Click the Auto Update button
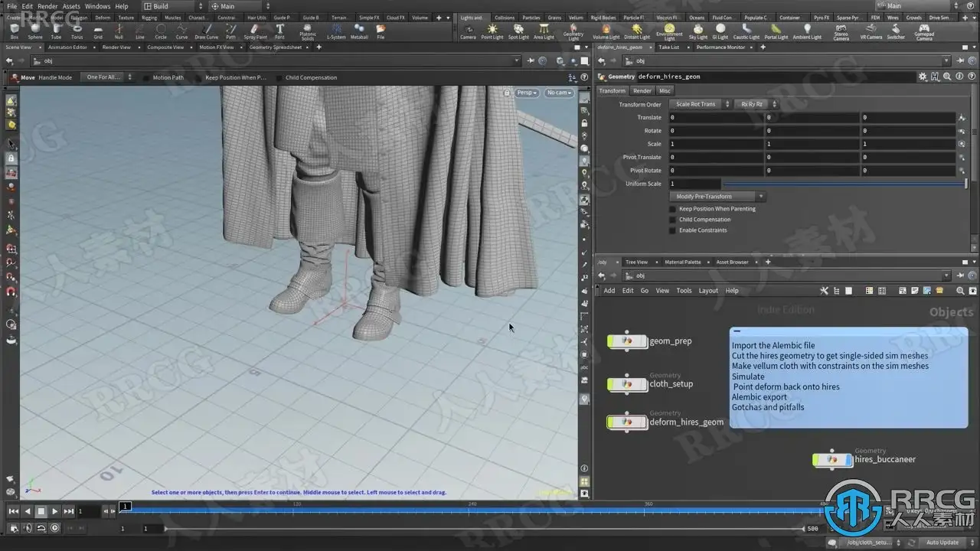The width and height of the screenshot is (980, 551). click(942, 543)
